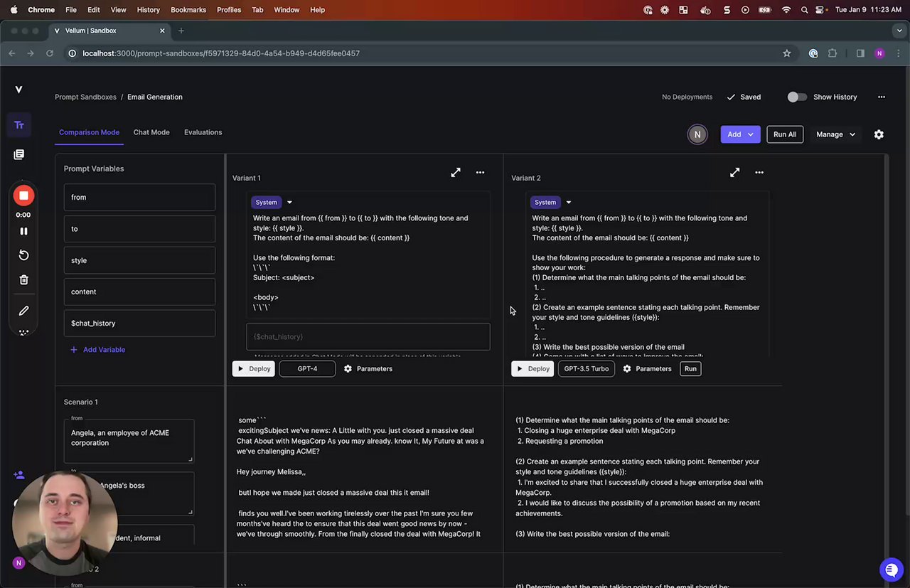Screen dimensions: 910x588
Task: Reload the page in Chrome
Action: tap(50, 53)
